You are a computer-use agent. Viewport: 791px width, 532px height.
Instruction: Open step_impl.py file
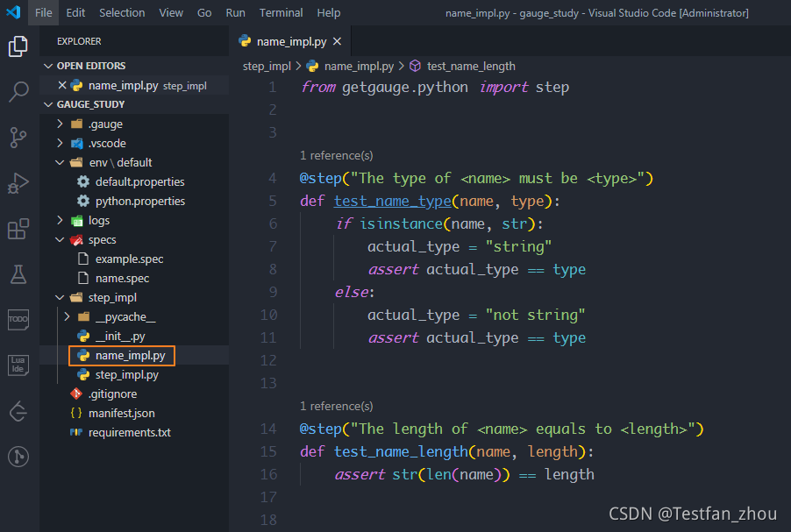126,374
